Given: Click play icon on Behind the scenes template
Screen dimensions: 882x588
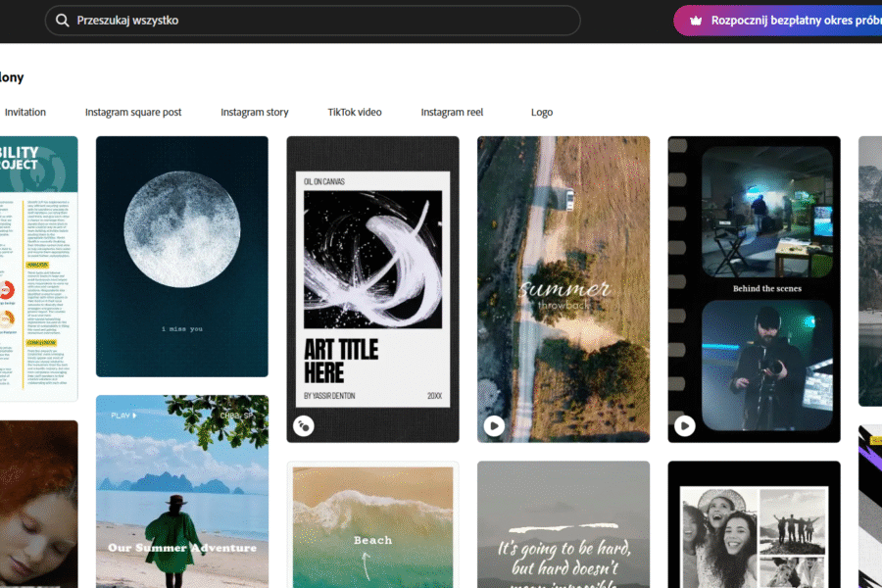Looking at the screenshot, I should (685, 425).
